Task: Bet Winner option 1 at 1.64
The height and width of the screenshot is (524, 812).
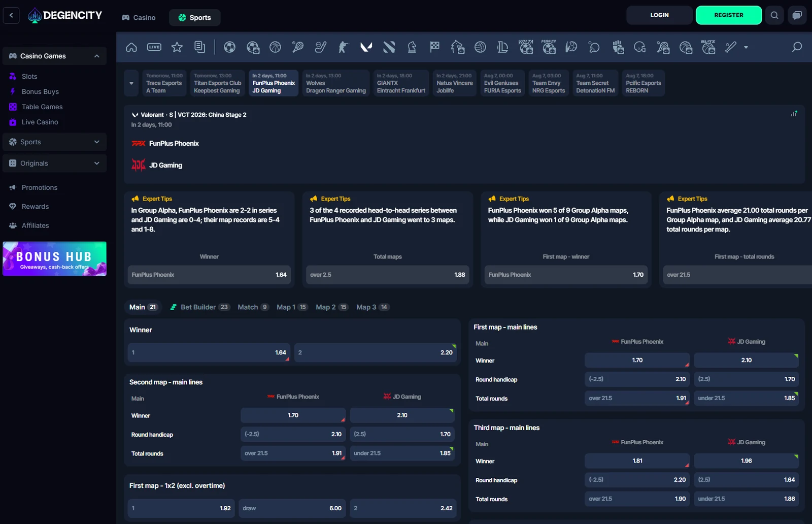Action: tap(209, 352)
